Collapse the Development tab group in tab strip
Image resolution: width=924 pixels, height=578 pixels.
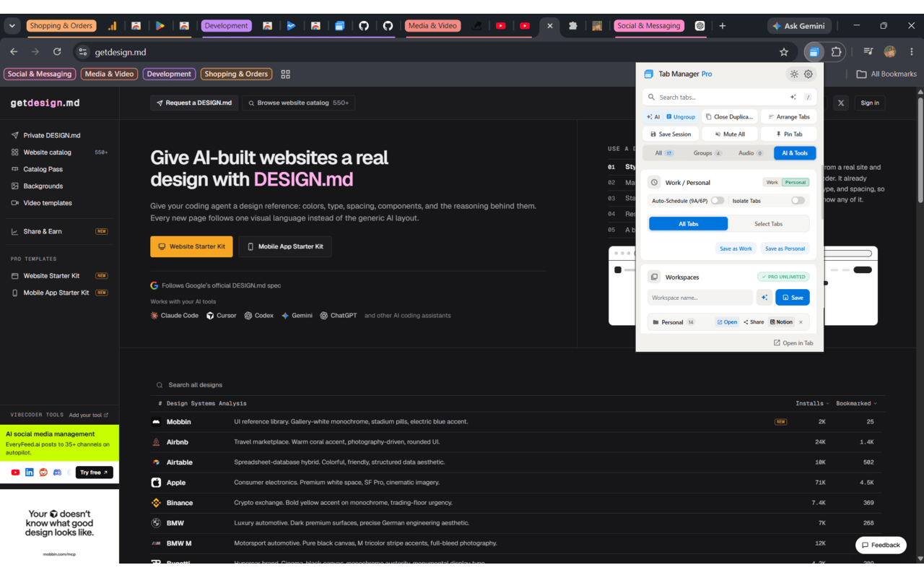point(226,26)
